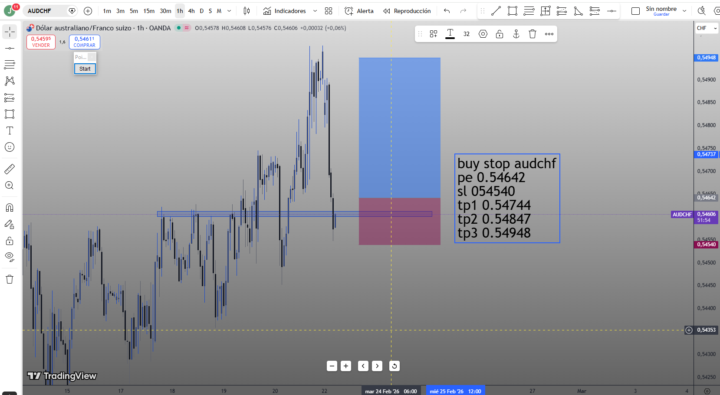Screen dimensions: 720x395
Task: Open more options three dots menu
Action: 549,34
